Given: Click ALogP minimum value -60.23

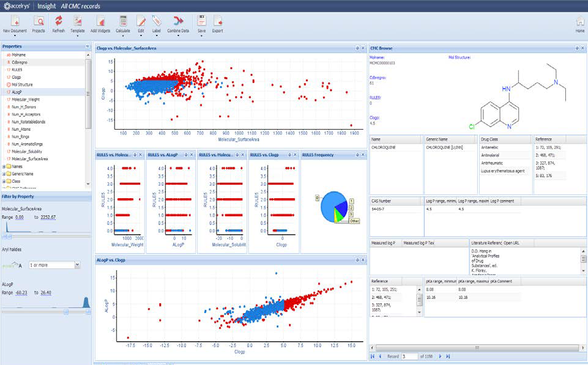Looking at the screenshot, I should [x=21, y=293].
